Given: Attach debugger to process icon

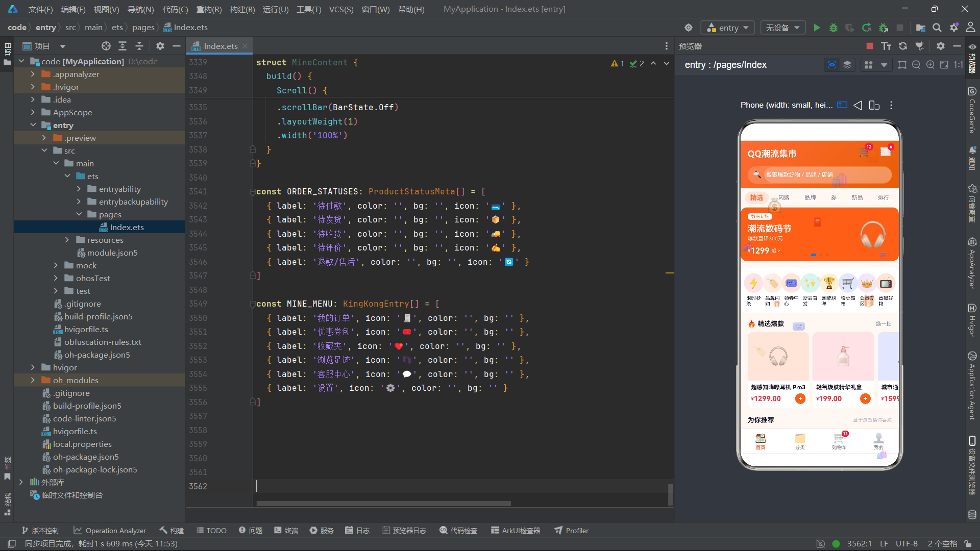Looking at the screenshot, I should click(x=884, y=28).
